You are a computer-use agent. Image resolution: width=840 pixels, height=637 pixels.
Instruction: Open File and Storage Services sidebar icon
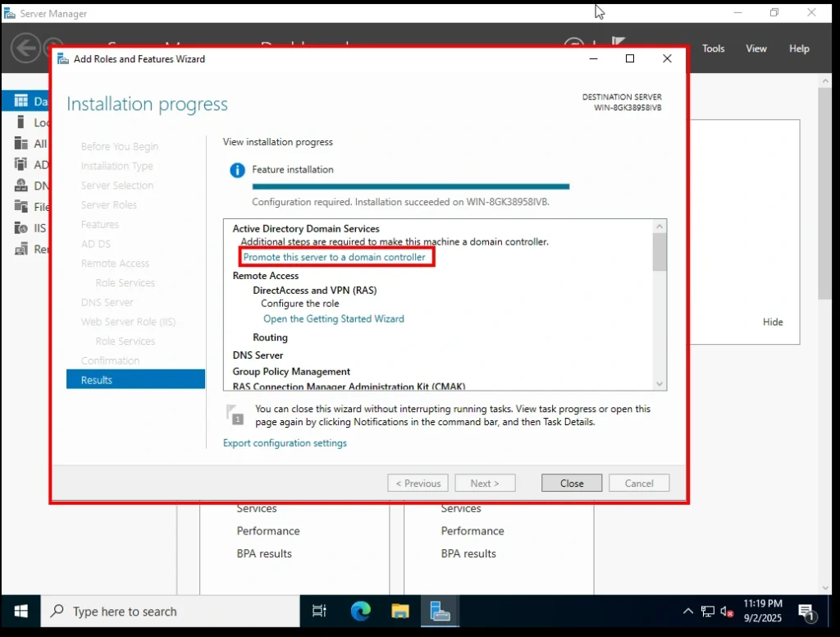click(21, 206)
